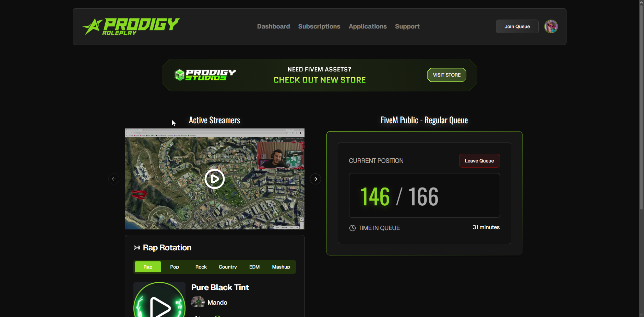Screen dimensions: 644x317
Task: Switch to the Rock genre tab
Action: tap(201, 267)
